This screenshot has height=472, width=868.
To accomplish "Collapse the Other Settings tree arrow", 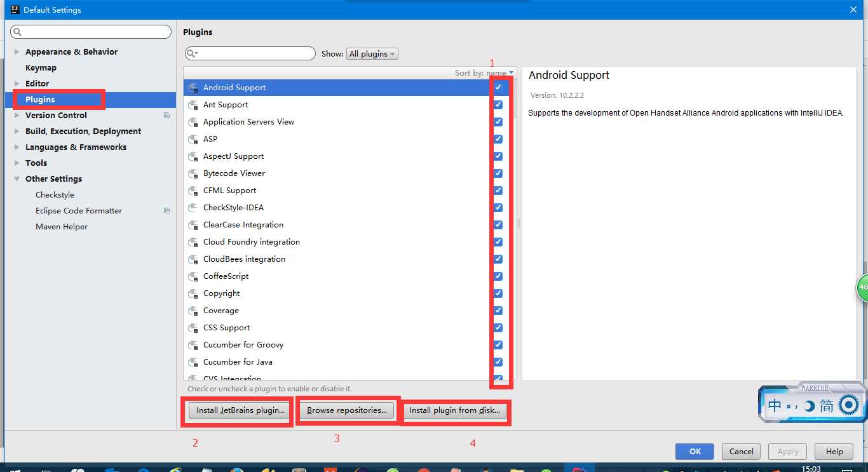I will click(17, 179).
